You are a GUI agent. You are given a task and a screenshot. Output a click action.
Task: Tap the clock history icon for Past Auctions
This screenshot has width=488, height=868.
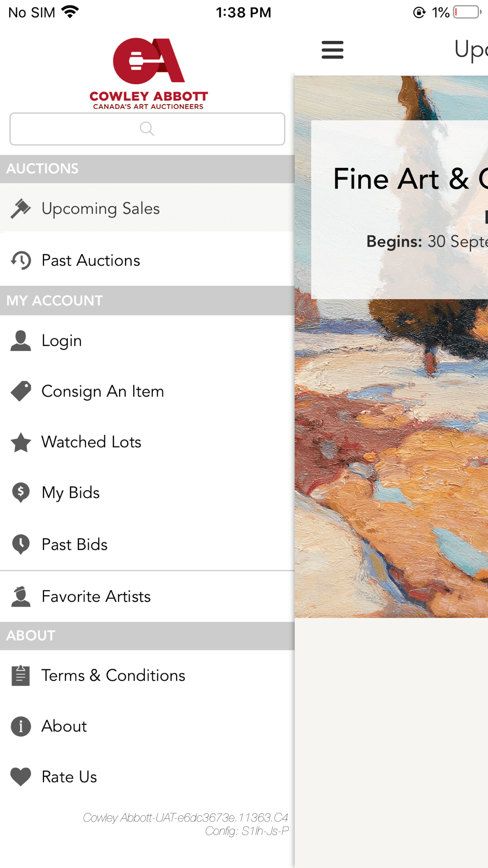coord(20,260)
